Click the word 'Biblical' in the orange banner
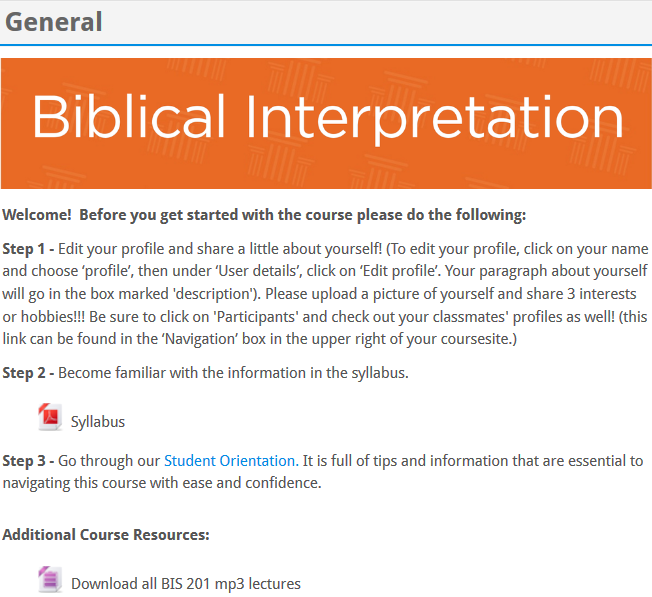The image size is (652, 597). click(x=128, y=116)
